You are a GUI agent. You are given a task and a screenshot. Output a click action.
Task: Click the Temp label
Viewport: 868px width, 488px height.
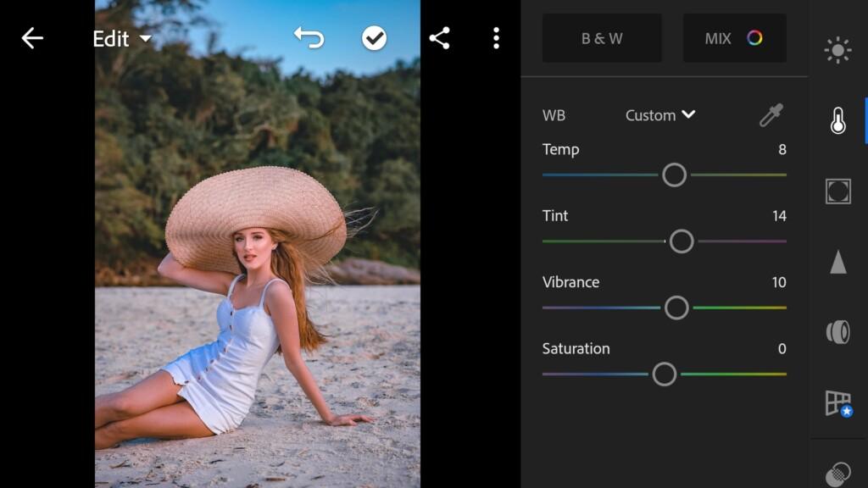tap(561, 149)
